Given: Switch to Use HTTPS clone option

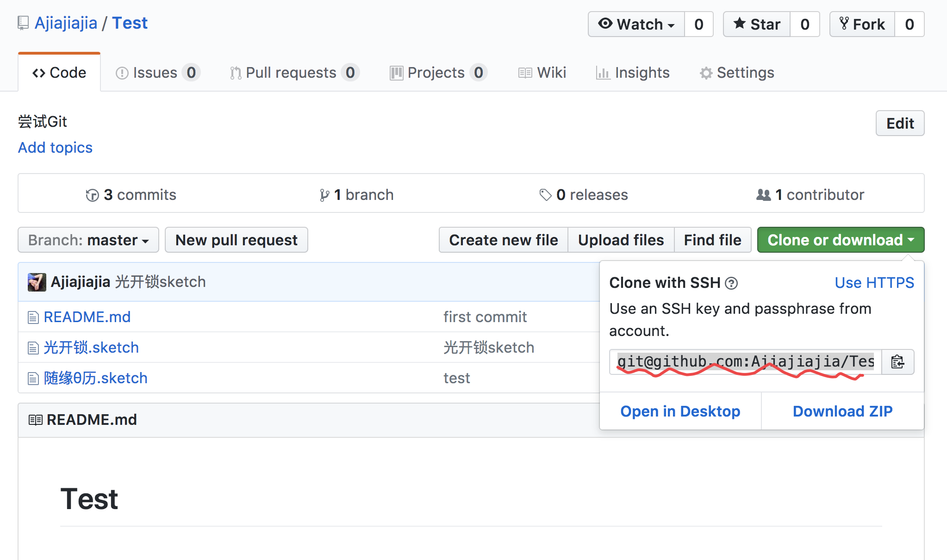Looking at the screenshot, I should 874,282.
